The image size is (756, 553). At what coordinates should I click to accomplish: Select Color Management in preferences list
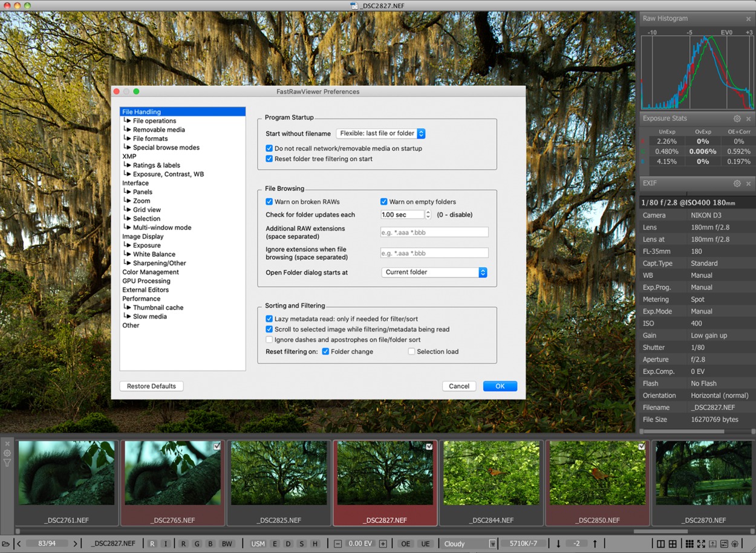tap(151, 272)
